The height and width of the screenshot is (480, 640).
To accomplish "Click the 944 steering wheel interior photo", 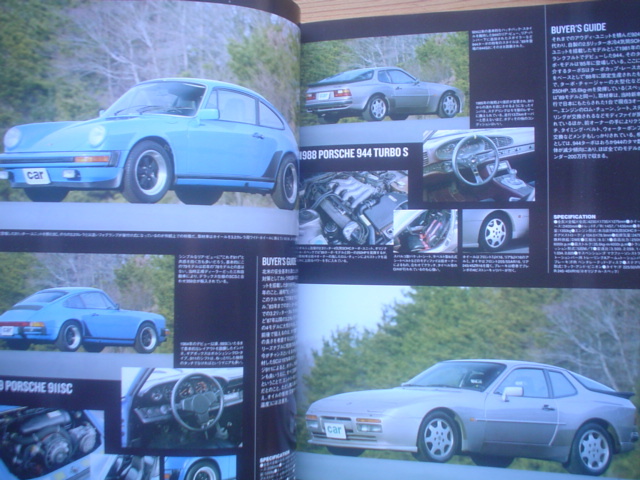I will [x=478, y=165].
